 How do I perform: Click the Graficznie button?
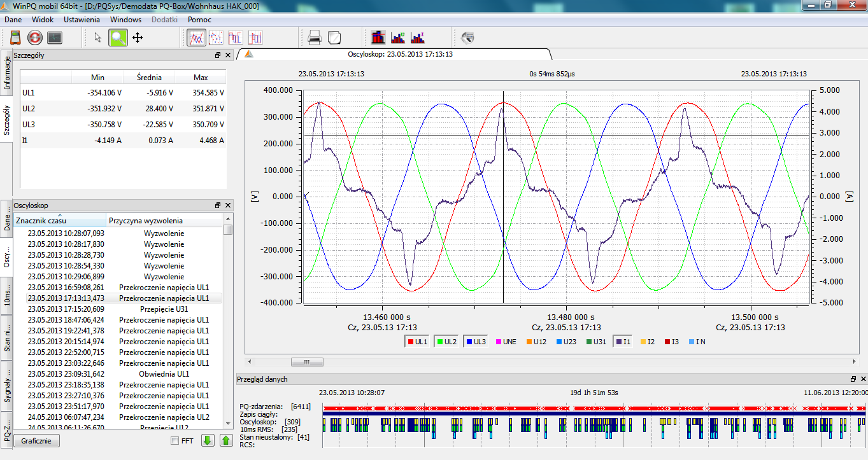click(x=36, y=440)
